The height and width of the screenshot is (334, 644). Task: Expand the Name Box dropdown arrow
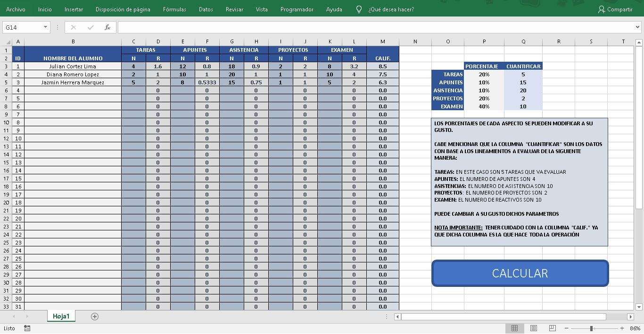click(46, 27)
